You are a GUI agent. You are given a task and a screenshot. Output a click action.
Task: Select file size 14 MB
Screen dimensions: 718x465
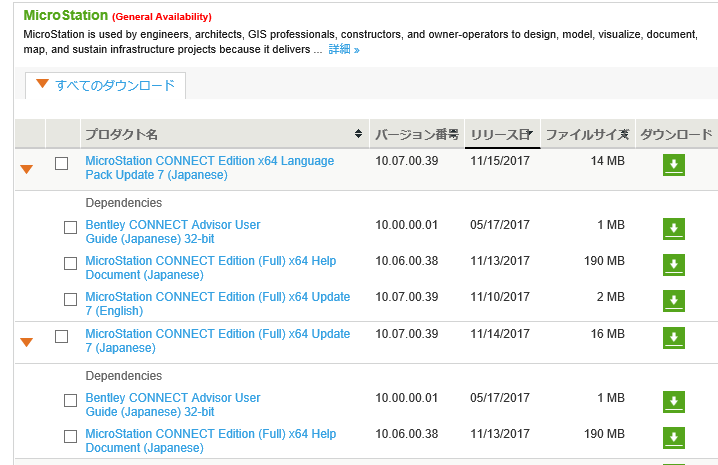point(608,161)
